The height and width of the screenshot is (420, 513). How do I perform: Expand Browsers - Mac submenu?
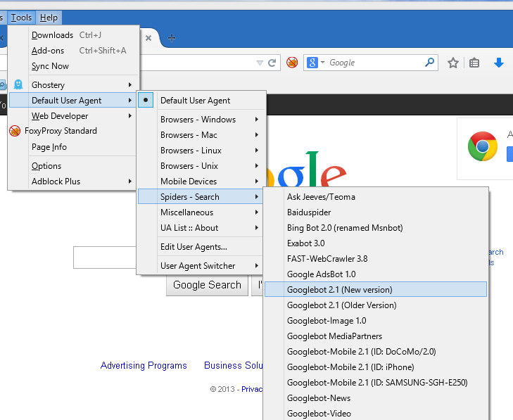pos(256,135)
